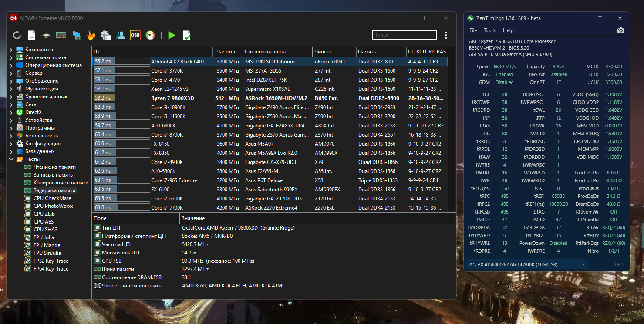Click the AIDA64 '64' title bar icon
The width and height of the screenshot is (644, 324).
(x=13, y=18)
